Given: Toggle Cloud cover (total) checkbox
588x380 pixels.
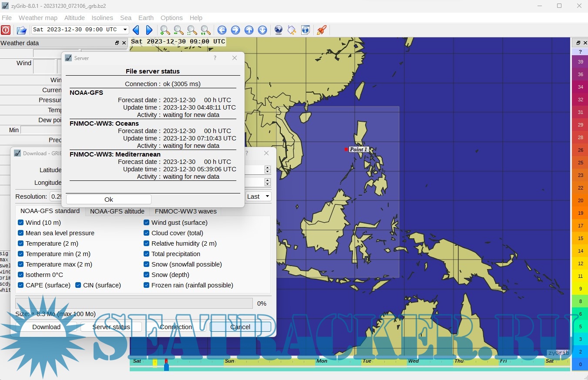Looking at the screenshot, I should tap(147, 233).
